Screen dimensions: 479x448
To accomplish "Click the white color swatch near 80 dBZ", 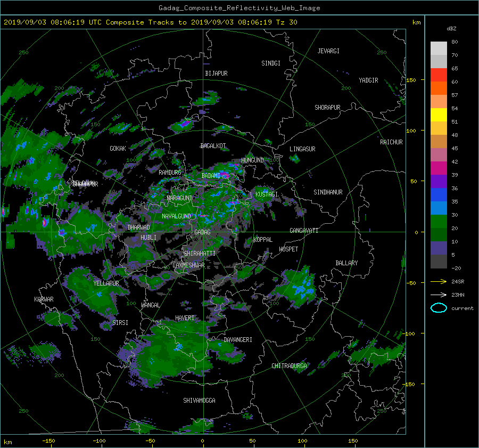I will [x=439, y=48].
